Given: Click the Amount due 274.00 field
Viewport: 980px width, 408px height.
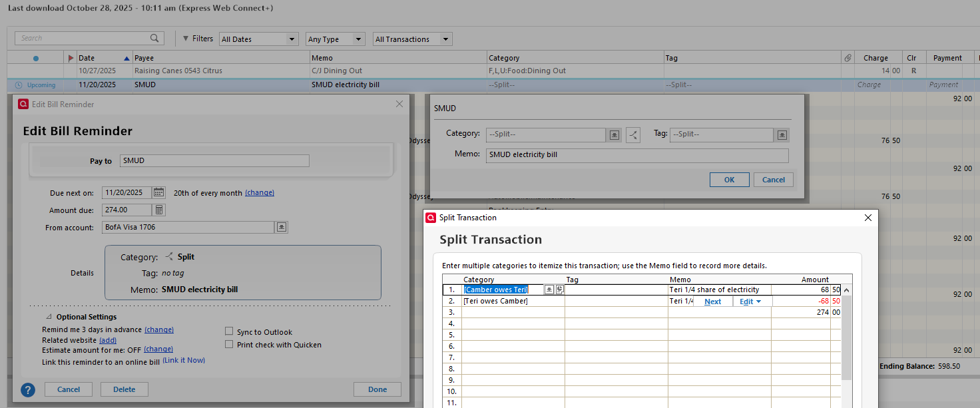Looking at the screenshot, I should coord(126,210).
